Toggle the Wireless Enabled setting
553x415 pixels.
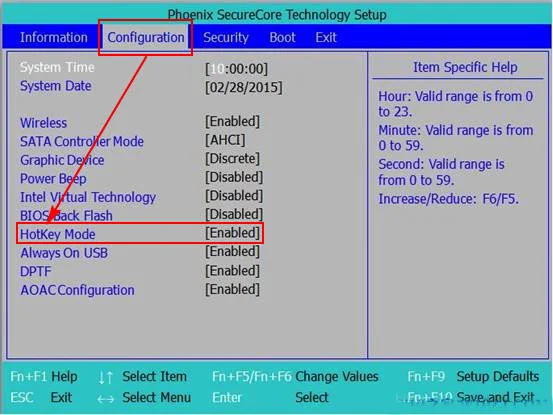[232, 121]
